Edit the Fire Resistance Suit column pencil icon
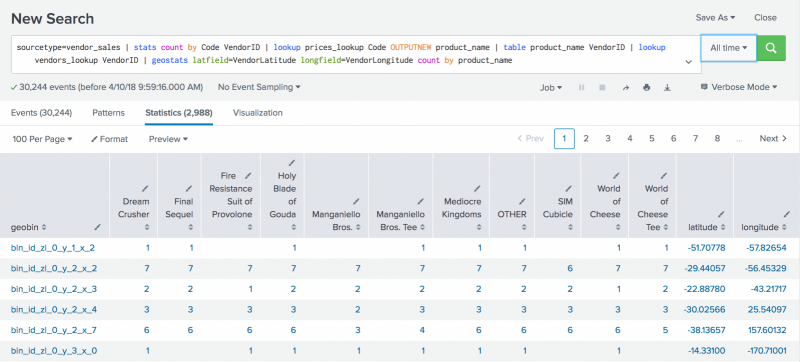 point(248,176)
